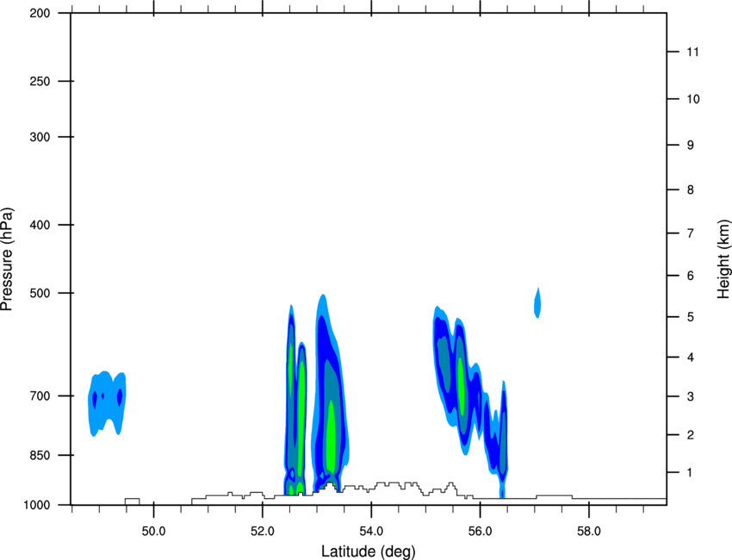
Task: Click the 2 km height label
Action: [x=691, y=435]
